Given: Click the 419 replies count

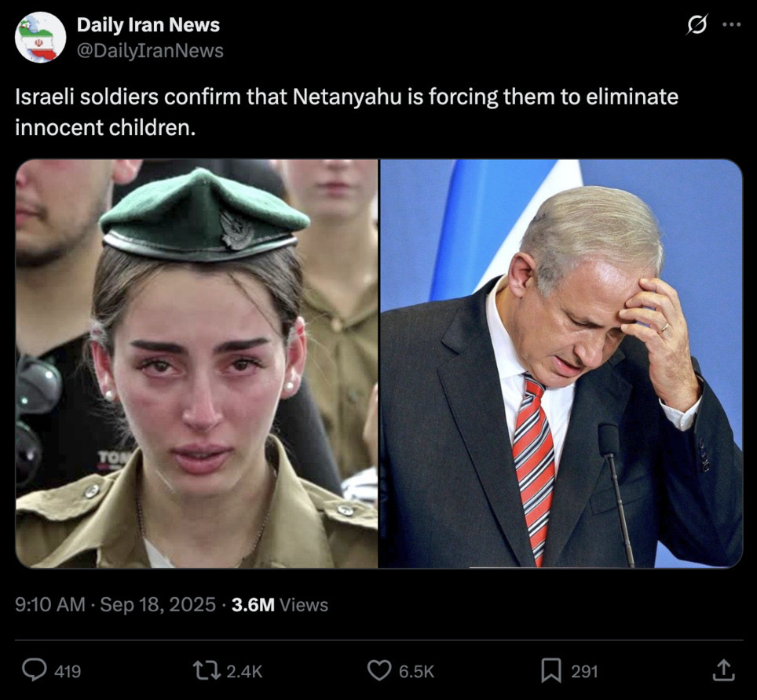Looking at the screenshot, I should [x=68, y=672].
